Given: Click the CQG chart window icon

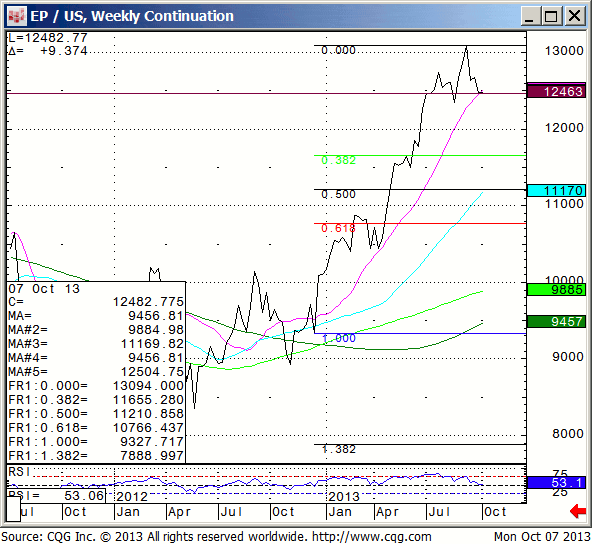Looking at the screenshot, I should click(17, 16).
